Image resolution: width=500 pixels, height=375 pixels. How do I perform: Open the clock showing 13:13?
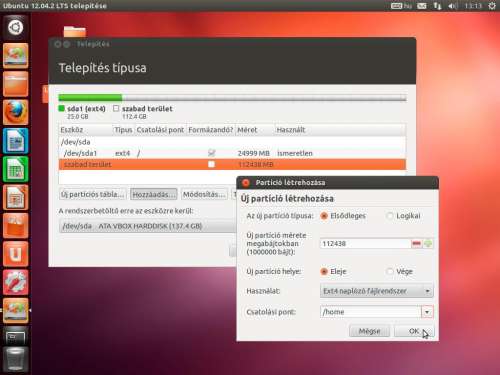(473, 6)
